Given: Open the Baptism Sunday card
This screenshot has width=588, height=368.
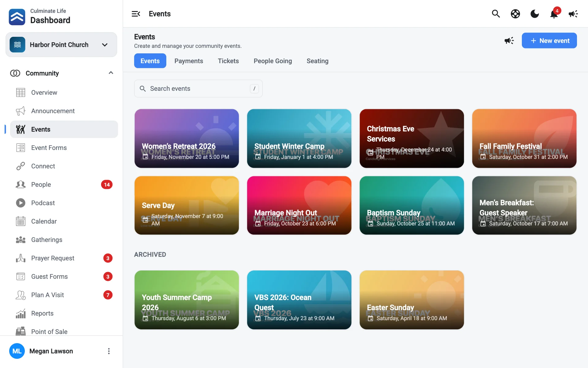Looking at the screenshot, I should point(412,205).
